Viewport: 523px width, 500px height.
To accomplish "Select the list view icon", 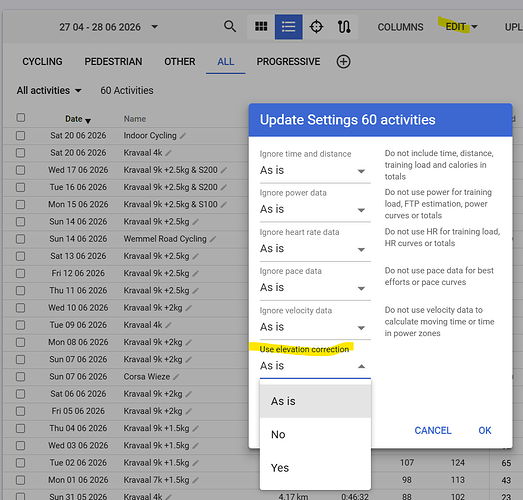I will pos(289,27).
